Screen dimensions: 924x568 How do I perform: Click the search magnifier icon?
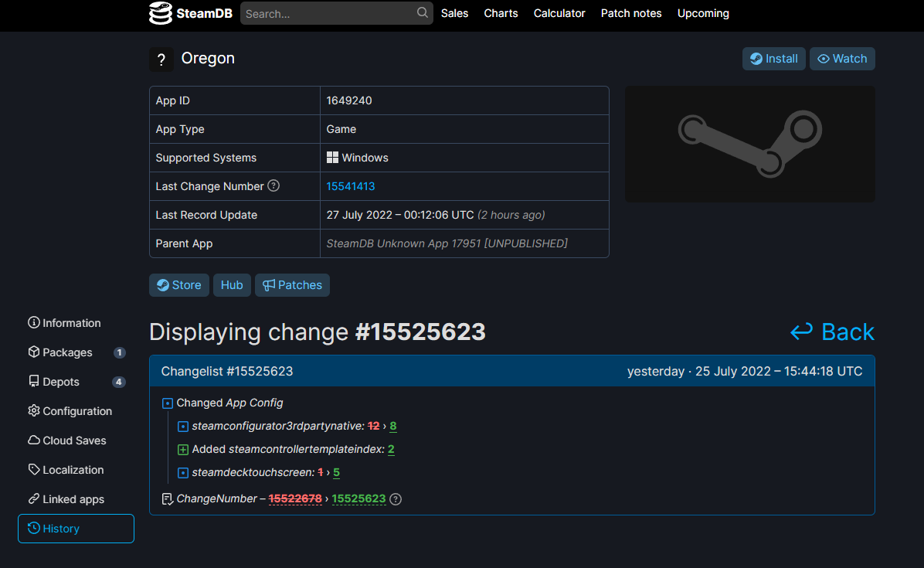pyautogui.click(x=422, y=12)
